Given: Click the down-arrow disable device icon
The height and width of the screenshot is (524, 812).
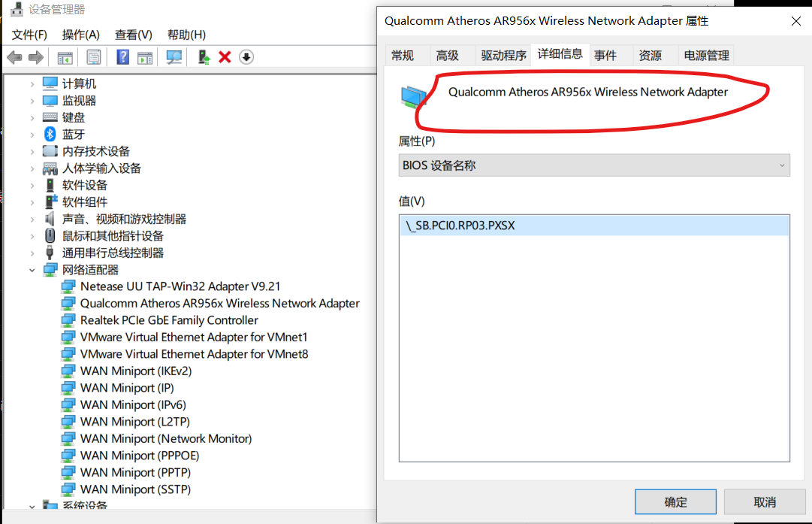Looking at the screenshot, I should (246, 57).
